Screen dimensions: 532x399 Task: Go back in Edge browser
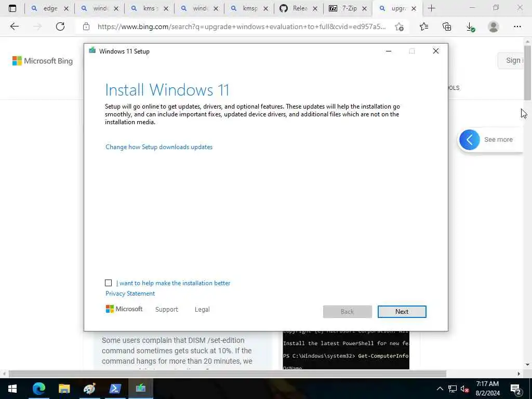14,26
